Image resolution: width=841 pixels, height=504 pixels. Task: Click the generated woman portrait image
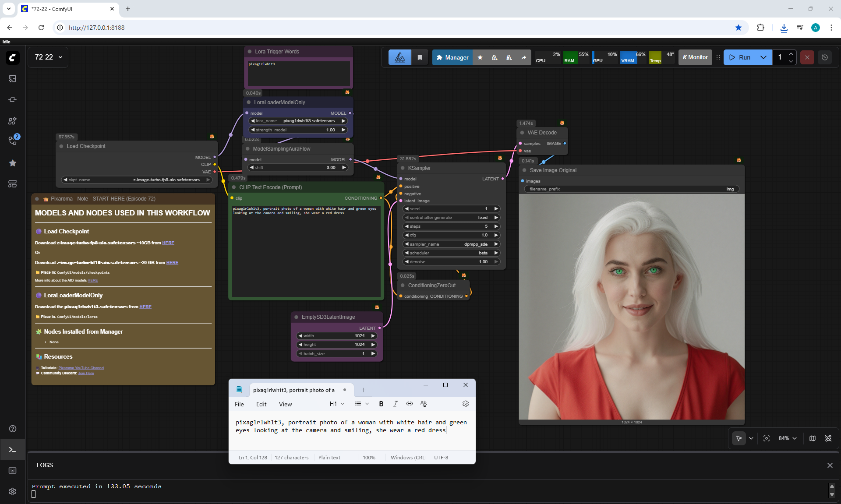pos(631,307)
